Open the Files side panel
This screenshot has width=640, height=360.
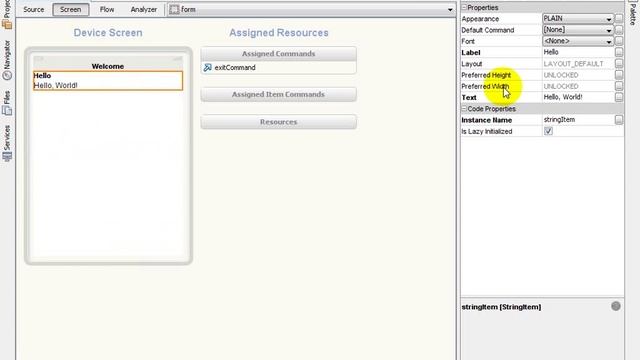click(7, 103)
